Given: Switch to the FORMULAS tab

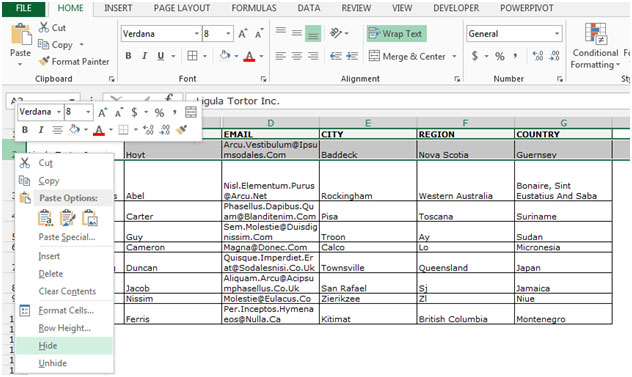Looking at the screenshot, I should (254, 8).
